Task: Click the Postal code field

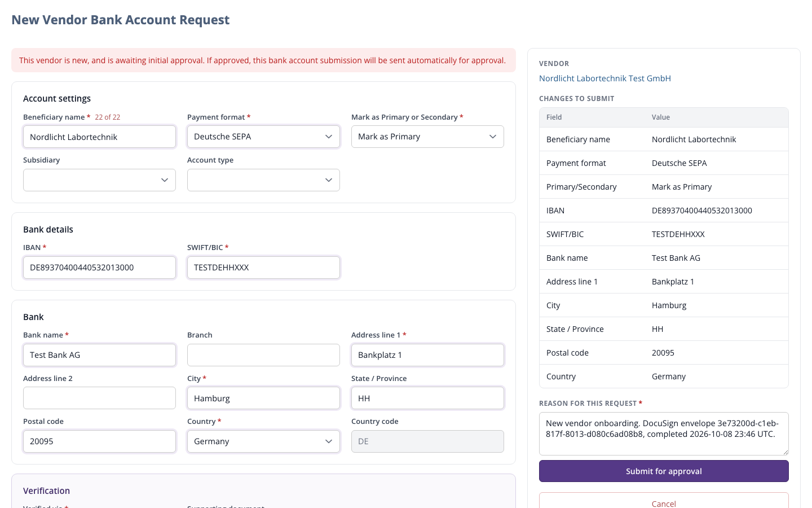Action: coord(99,441)
